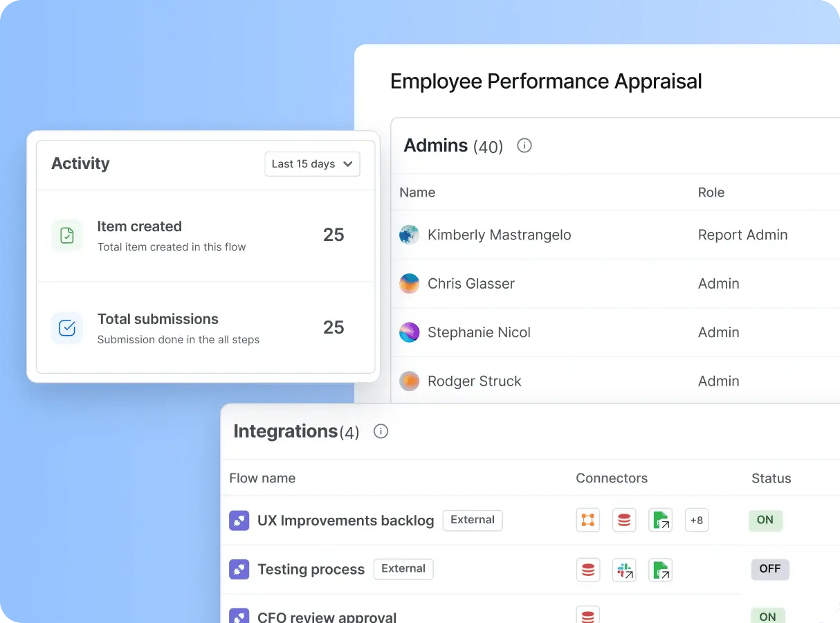Click Chris Glasser's Admin role cell
The image size is (840, 623).
[719, 284]
